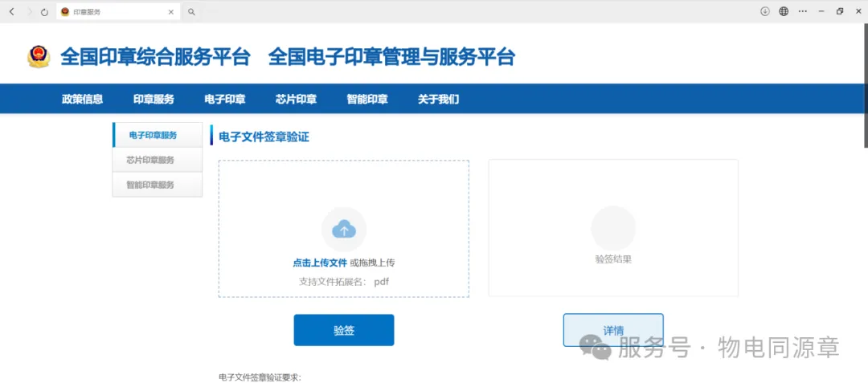The width and height of the screenshot is (868, 383).
Task: Click the 电子文件签章验证要求 text
Action: tap(260, 378)
